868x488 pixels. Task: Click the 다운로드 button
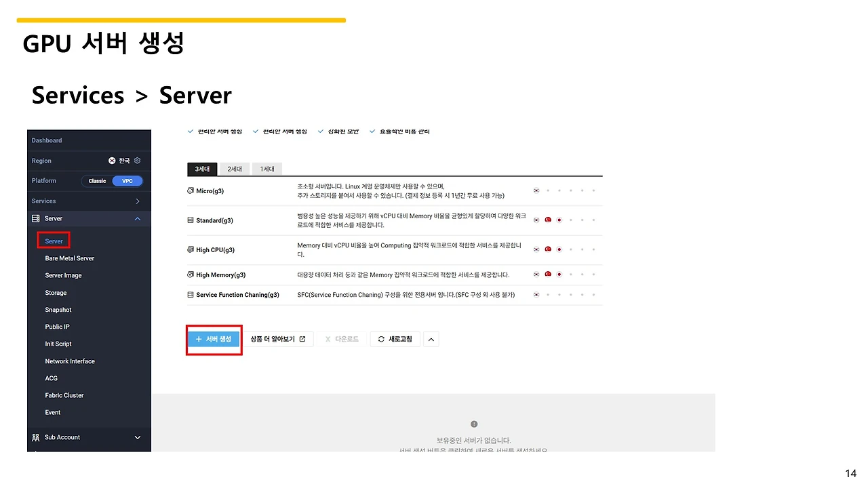[342, 339]
